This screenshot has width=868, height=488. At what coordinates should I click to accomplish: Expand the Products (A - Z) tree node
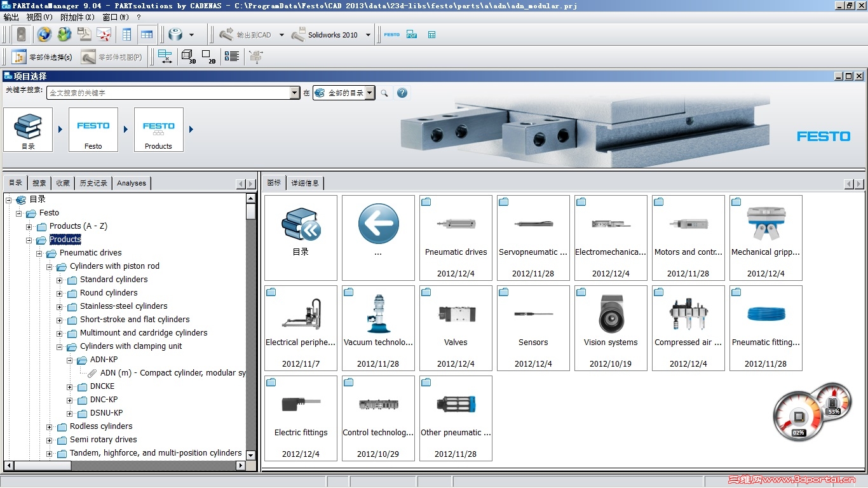[29, 227]
